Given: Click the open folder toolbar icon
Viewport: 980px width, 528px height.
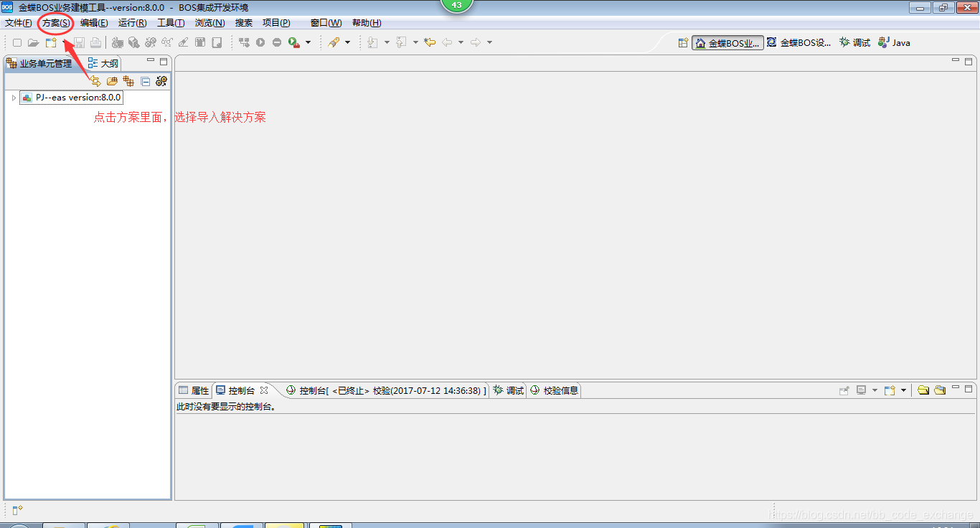Looking at the screenshot, I should coord(33,42).
